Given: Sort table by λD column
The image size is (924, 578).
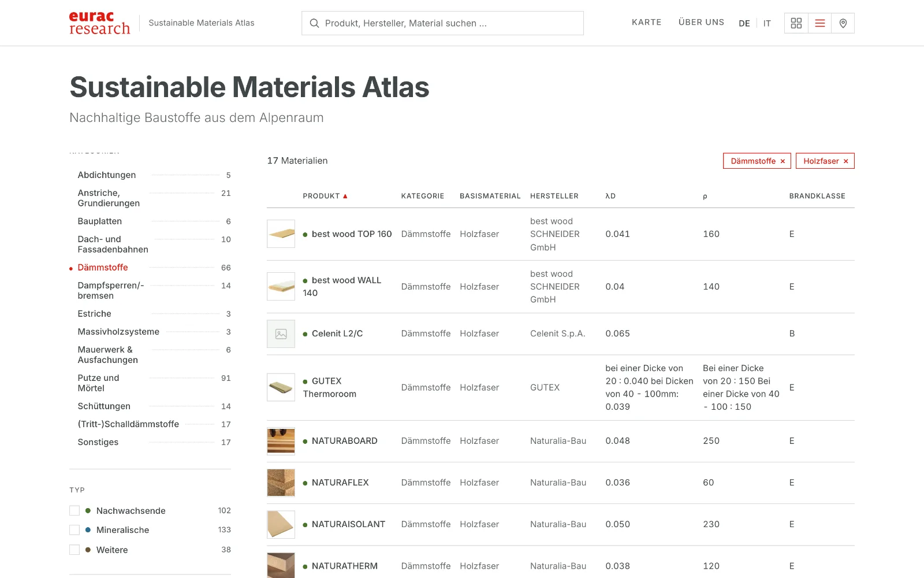Looking at the screenshot, I should coord(610,196).
